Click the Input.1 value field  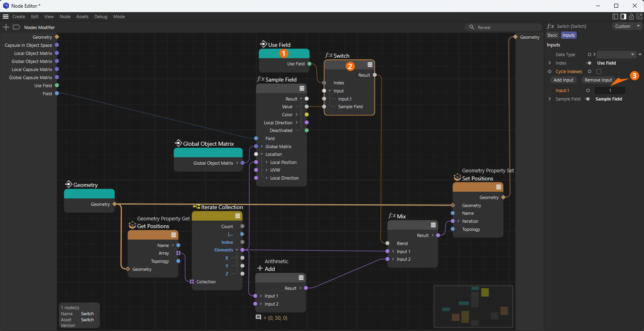click(610, 90)
